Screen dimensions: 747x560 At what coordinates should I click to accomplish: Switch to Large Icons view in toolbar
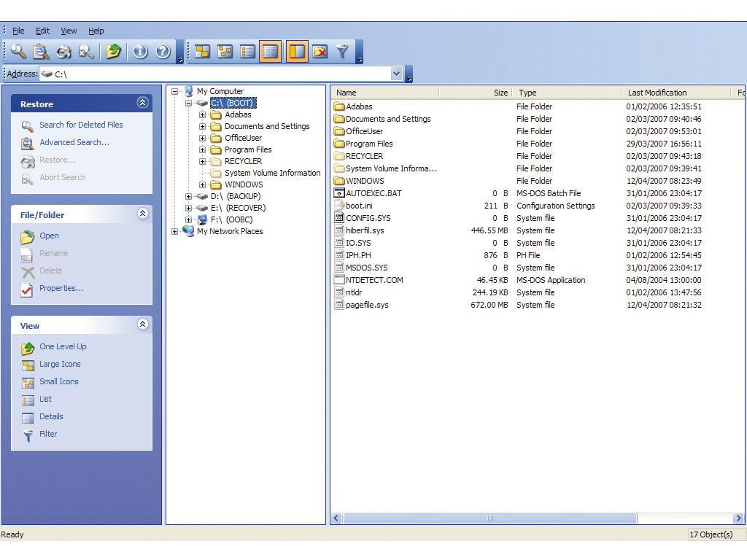coord(202,52)
